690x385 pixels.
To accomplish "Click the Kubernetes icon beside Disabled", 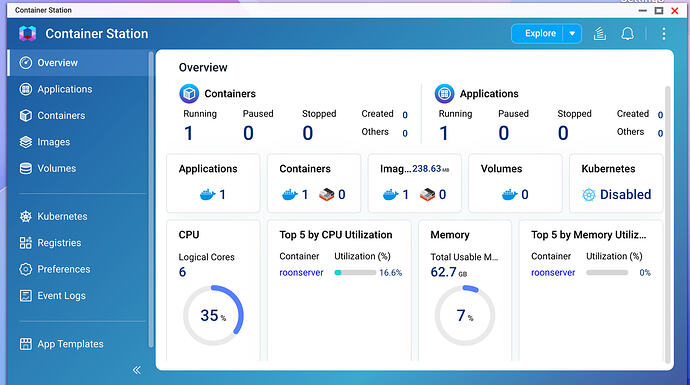I will tap(589, 194).
